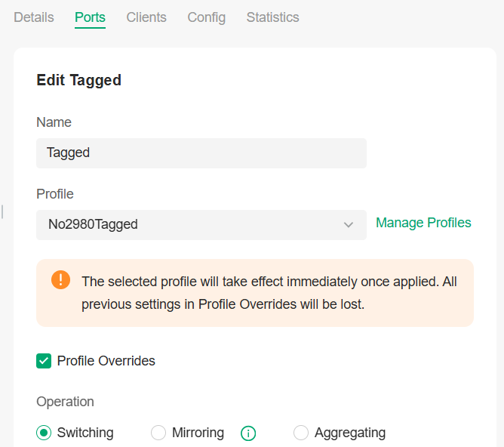Click the profile warning message text

tap(269, 293)
